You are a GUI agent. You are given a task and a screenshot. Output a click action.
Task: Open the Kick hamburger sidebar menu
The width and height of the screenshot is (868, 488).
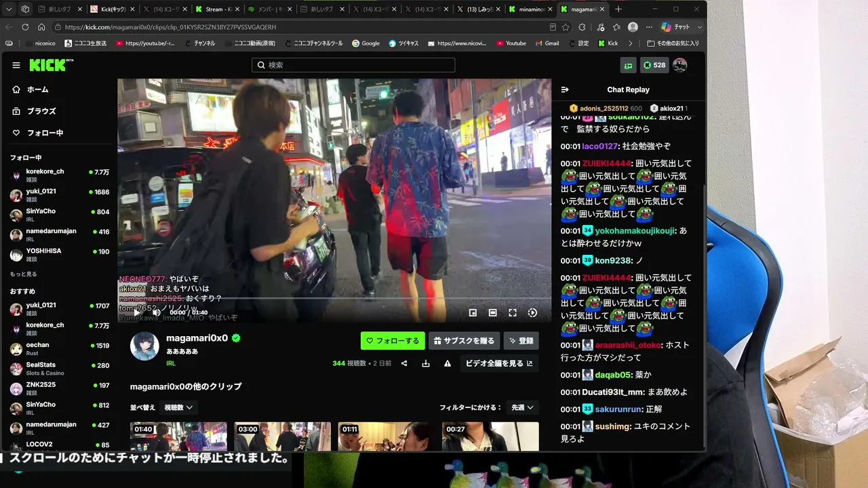pyautogui.click(x=16, y=65)
